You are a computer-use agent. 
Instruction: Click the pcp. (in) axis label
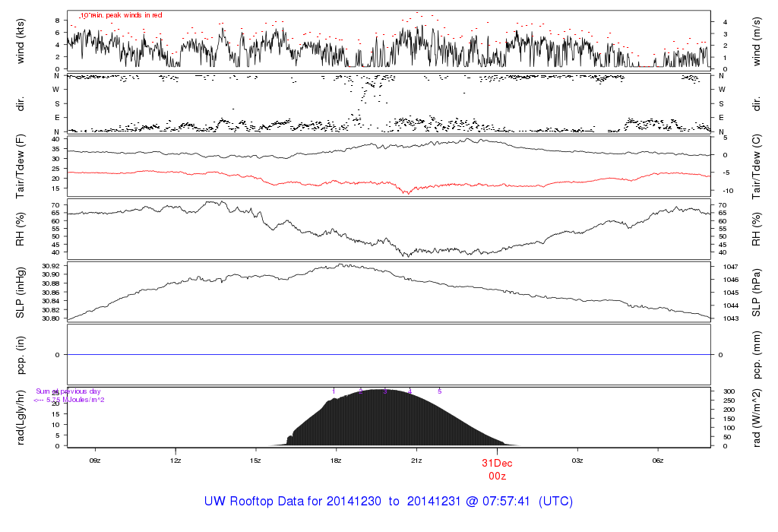[x=21, y=354]
